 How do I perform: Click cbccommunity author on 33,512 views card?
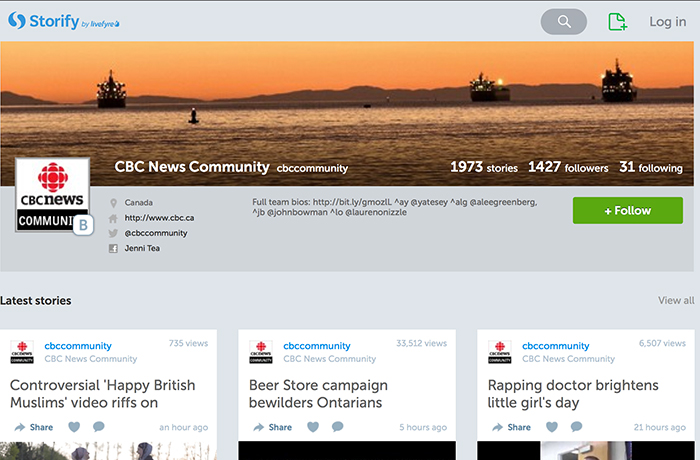click(317, 346)
